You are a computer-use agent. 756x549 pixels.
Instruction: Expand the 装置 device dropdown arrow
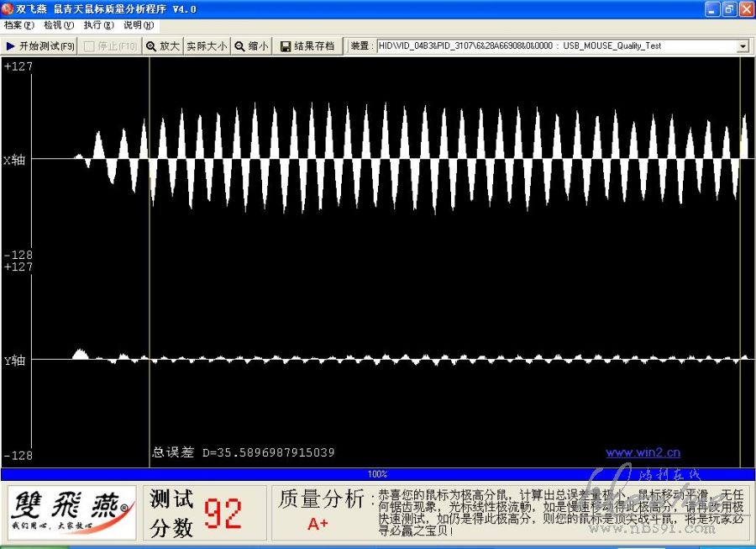pos(743,46)
